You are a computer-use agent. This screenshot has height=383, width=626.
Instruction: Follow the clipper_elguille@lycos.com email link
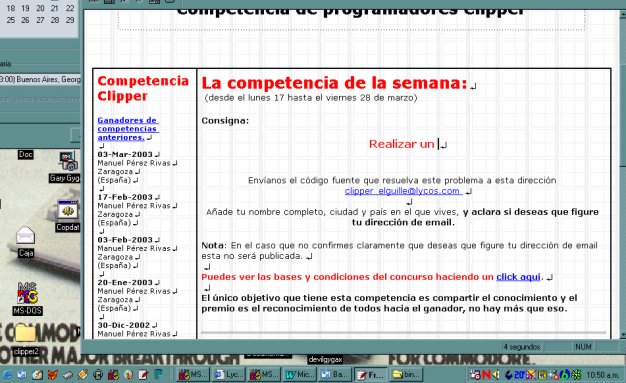[403, 191]
